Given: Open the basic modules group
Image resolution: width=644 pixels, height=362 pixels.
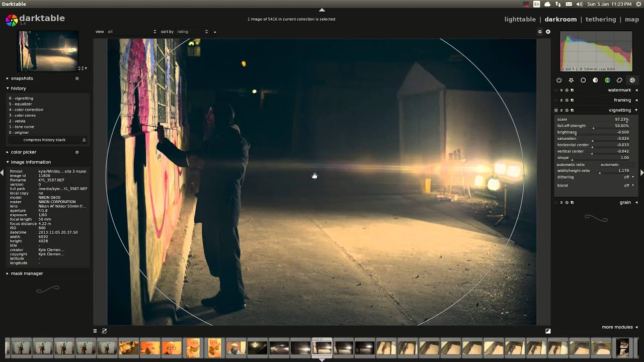Looking at the screenshot, I should (583, 80).
